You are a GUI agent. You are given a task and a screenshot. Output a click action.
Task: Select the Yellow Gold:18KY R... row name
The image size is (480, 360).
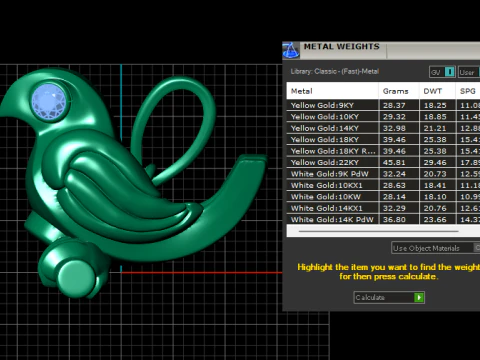click(x=333, y=151)
